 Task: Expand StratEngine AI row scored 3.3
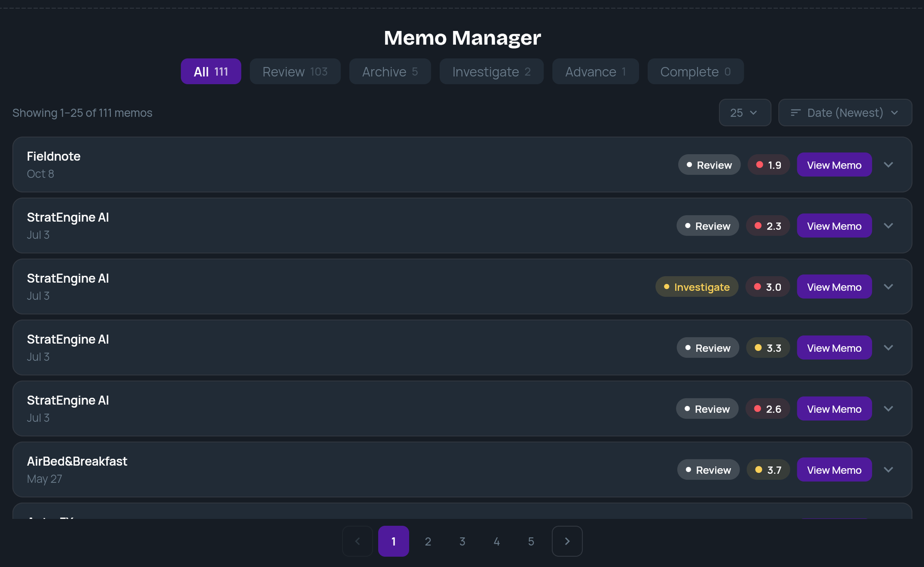tap(888, 348)
